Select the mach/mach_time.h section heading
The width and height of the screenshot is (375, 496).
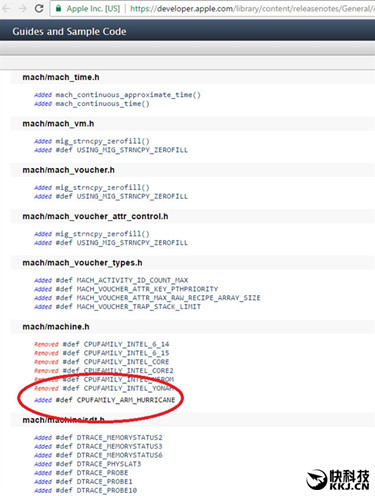click(x=61, y=77)
